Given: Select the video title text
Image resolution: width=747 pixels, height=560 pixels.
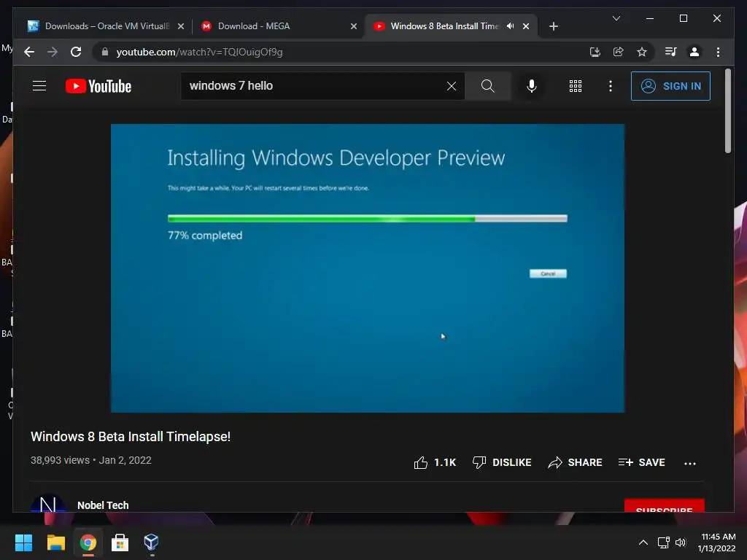Looking at the screenshot, I should pos(131,437).
